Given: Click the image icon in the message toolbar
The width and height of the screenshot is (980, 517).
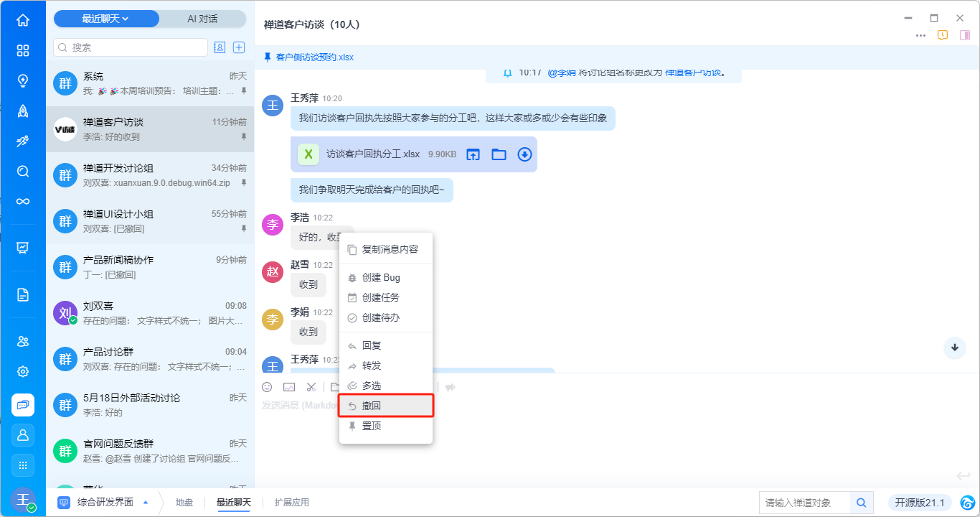Looking at the screenshot, I should point(289,387).
